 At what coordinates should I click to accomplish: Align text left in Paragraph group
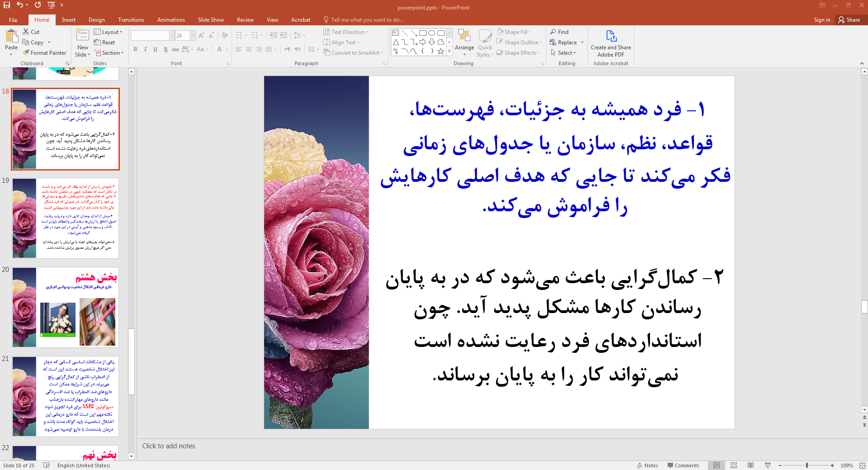pos(239,49)
